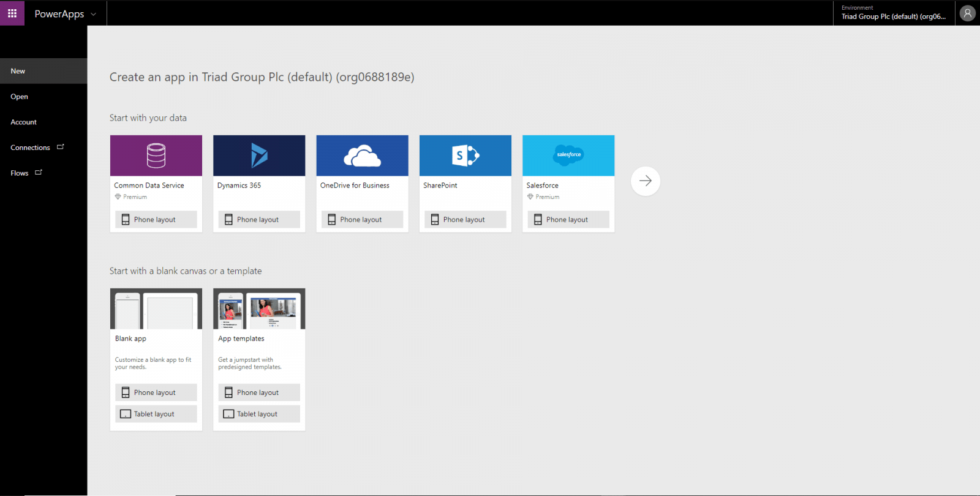Image resolution: width=980 pixels, height=496 pixels.
Task: Click the Premium diamond icon under Common Data Service
Action: 118,197
